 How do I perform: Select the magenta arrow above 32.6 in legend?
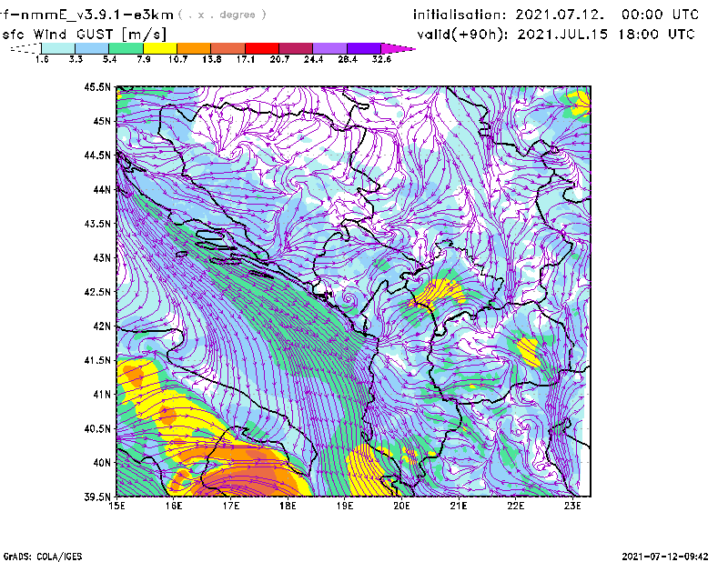pyautogui.click(x=398, y=48)
